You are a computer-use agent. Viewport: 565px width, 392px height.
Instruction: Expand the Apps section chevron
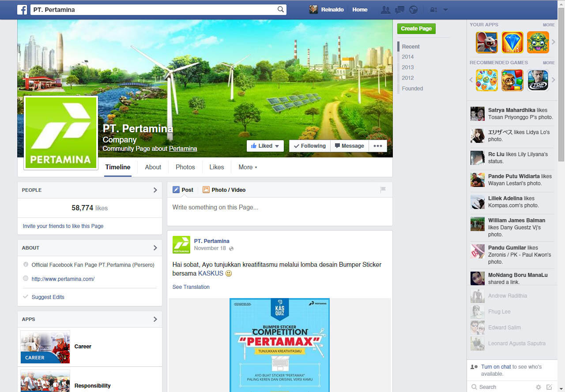coord(155,319)
